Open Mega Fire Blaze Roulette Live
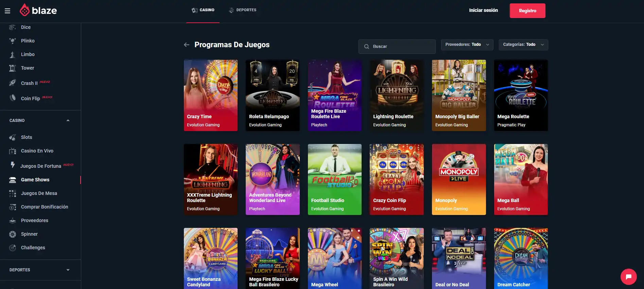 point(335,95)
